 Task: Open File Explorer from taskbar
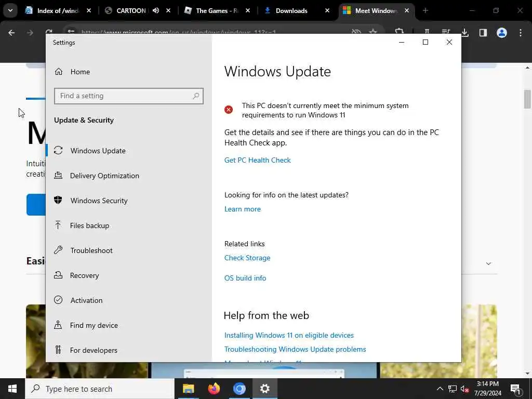pyautogui.click(x=188, y=389)
